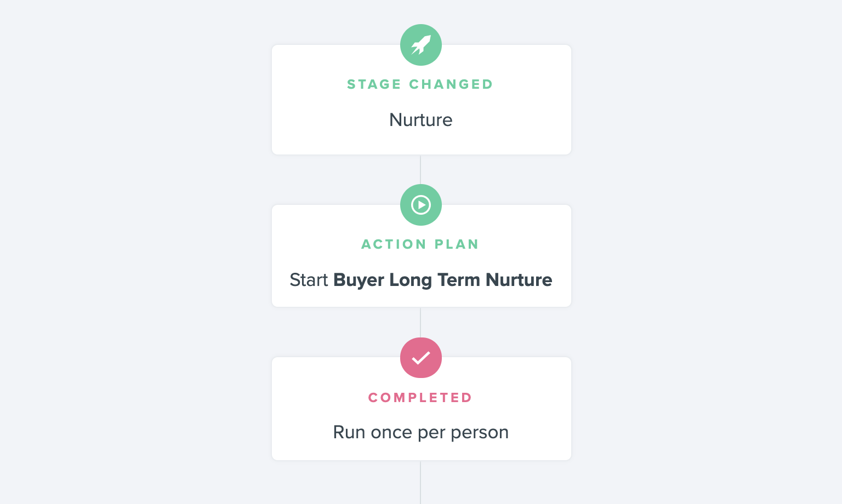Open the Action Plan step card

[x=422, y=256]
